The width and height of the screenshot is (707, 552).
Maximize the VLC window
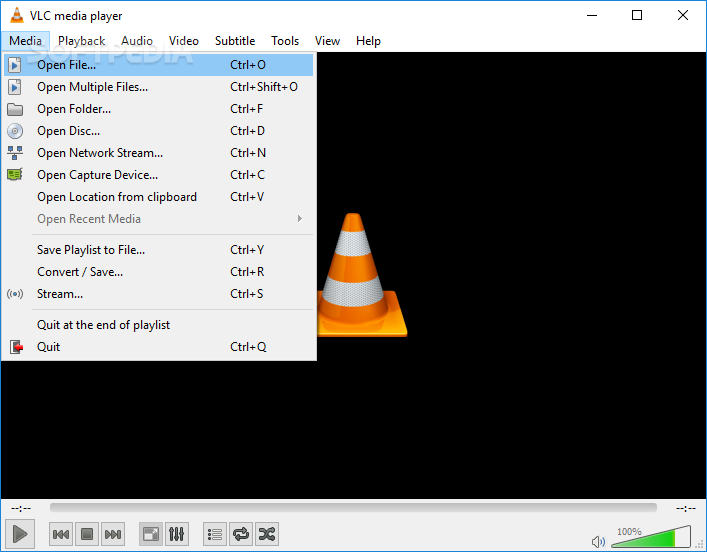pyautogui.click(x=637, y=15)
